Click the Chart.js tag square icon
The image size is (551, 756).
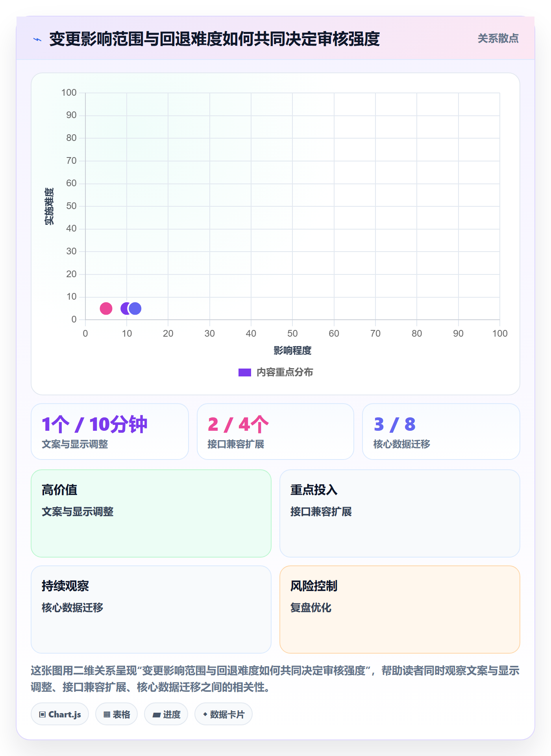(43, 714)
